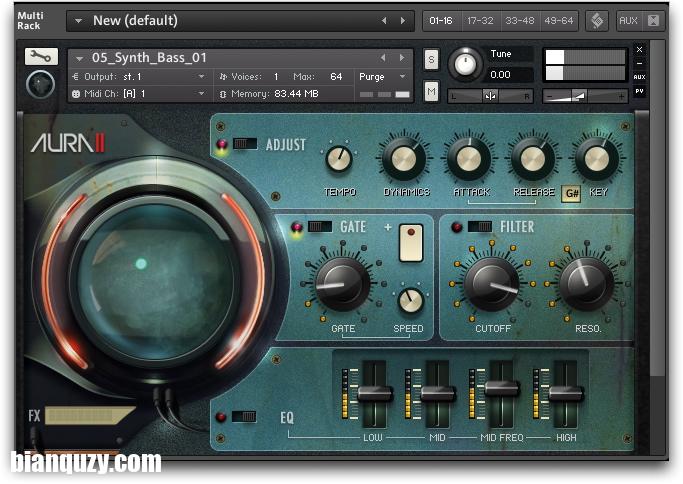Toggle the FILTER section switch
Image resolution: width=683 pixels, height=484 pixels.
pyautogui.click(x=480, y=227)
